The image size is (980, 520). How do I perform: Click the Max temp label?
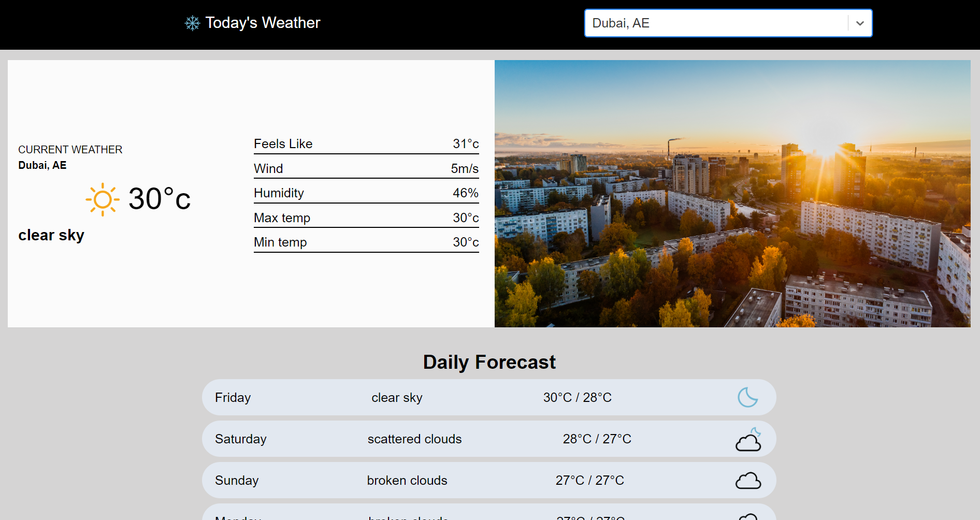click(x=282, y=218)
